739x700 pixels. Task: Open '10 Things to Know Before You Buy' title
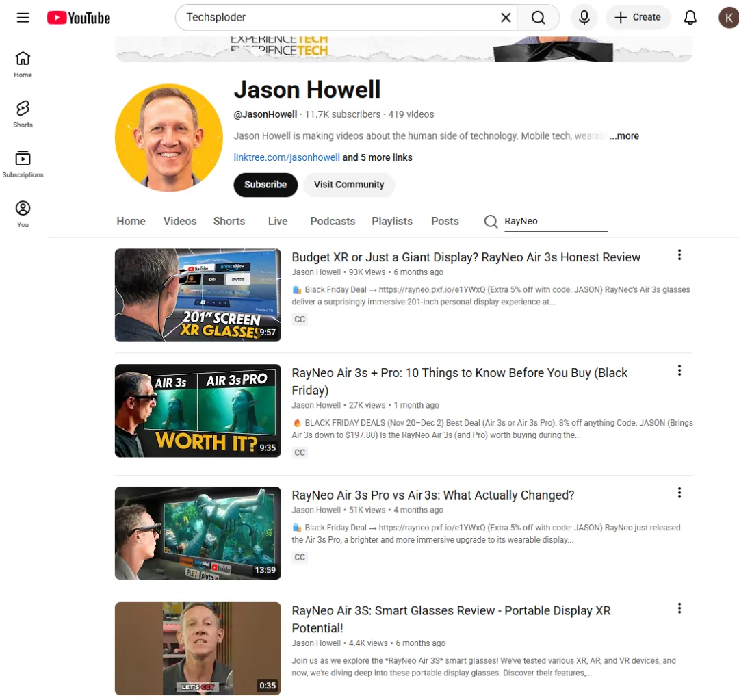(460, 381)
